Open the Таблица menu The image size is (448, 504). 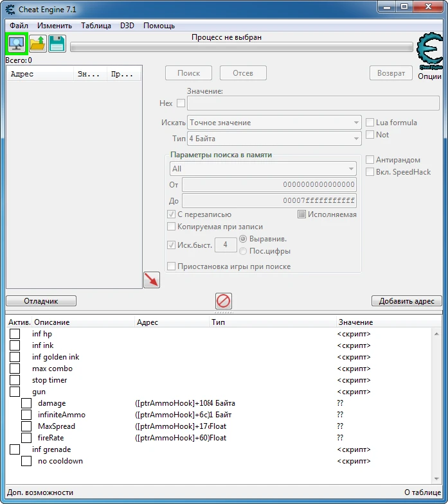96,26
